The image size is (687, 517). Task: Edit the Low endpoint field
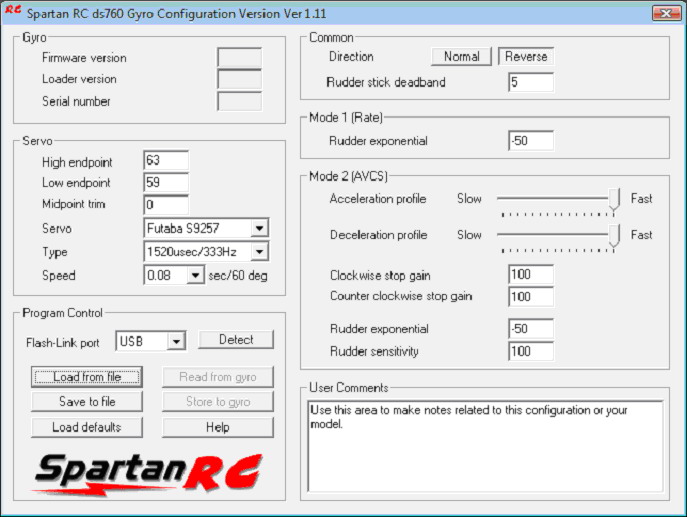(166, 182)
